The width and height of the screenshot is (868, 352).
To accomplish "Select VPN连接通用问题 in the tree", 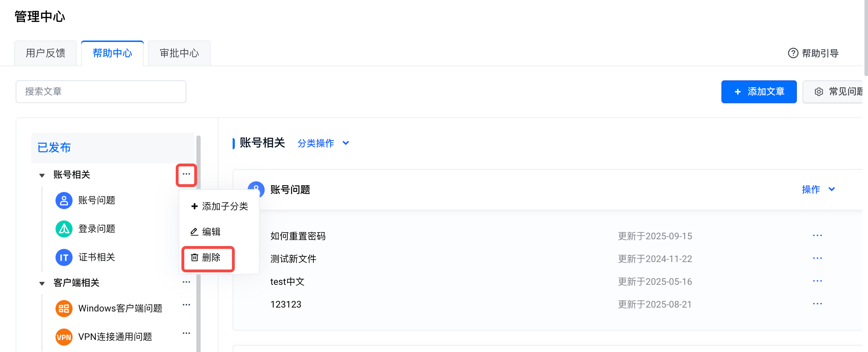I will (115, 337).
